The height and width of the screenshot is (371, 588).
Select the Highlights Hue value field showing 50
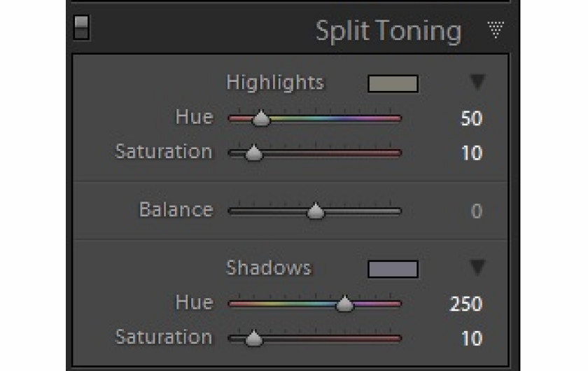click(x=471, y=119)
